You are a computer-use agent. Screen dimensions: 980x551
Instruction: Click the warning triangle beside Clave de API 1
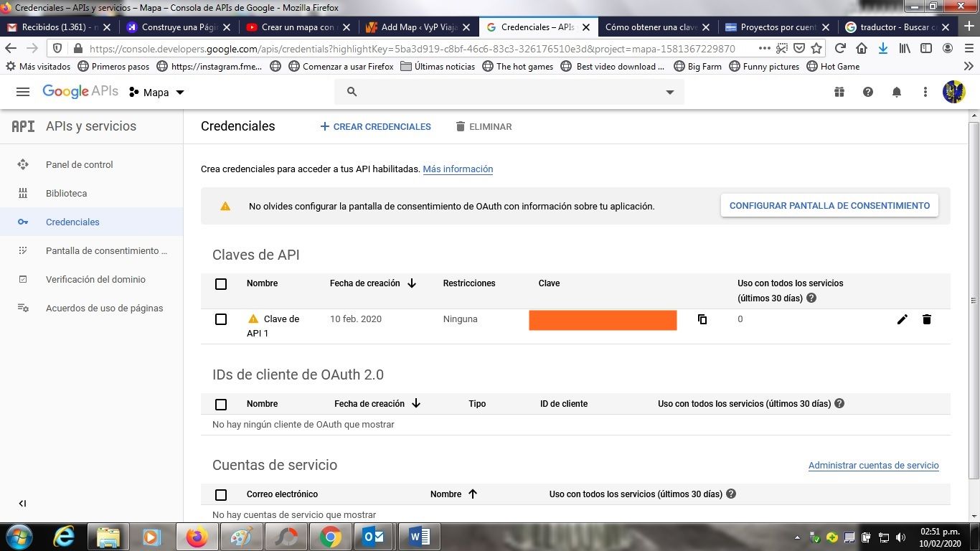coord(253,319)
